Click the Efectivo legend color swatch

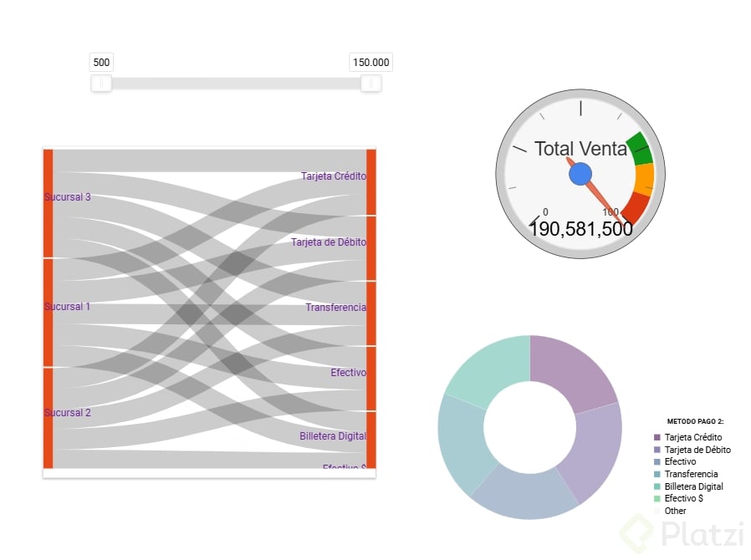(x=657, y=461)
